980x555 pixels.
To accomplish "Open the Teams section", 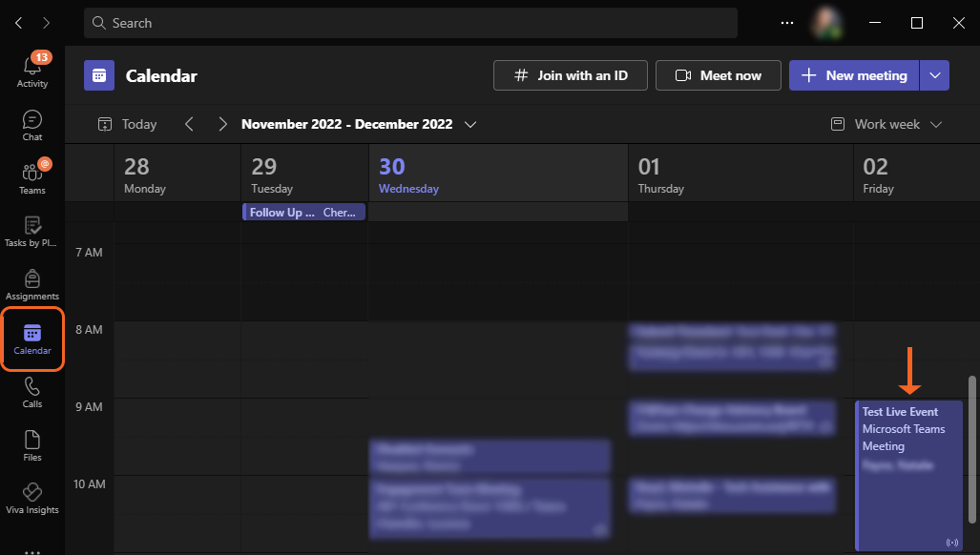I will 32,178.
